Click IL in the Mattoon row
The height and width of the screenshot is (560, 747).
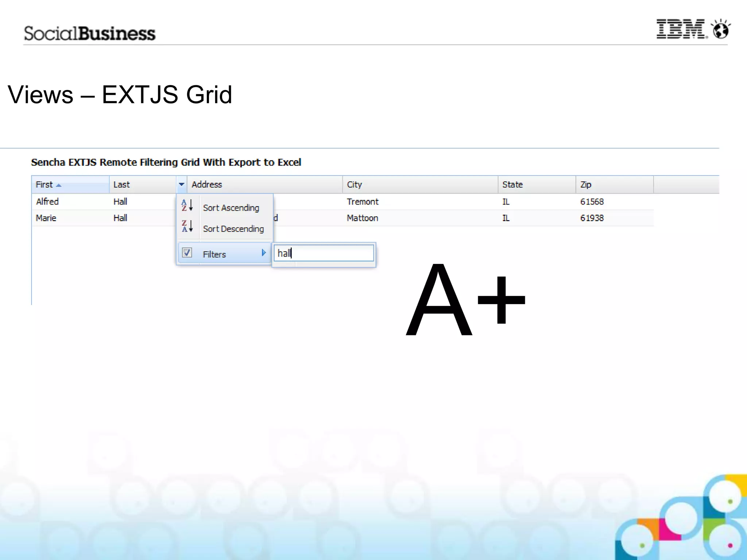506,218
